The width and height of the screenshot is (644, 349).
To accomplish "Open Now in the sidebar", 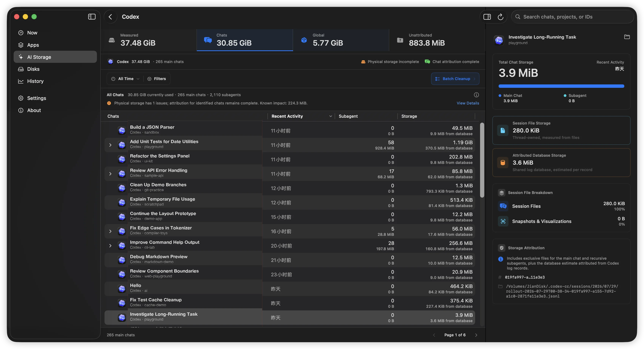I will [x=55, y=33].
